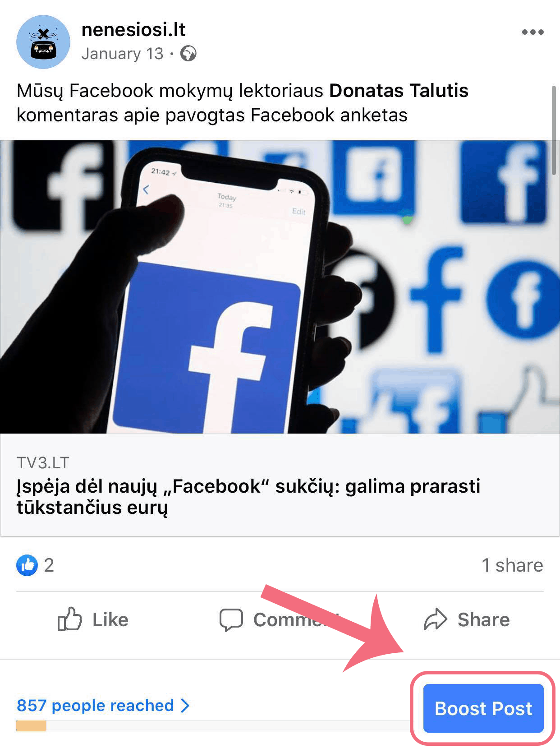Open the nenesiosi.lt page name
This screenshot has width=560, height=753.
coord(133,30)
